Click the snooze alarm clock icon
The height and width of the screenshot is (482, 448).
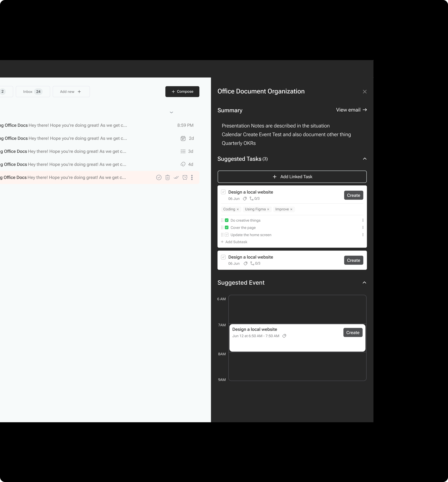tap(185, 177)
